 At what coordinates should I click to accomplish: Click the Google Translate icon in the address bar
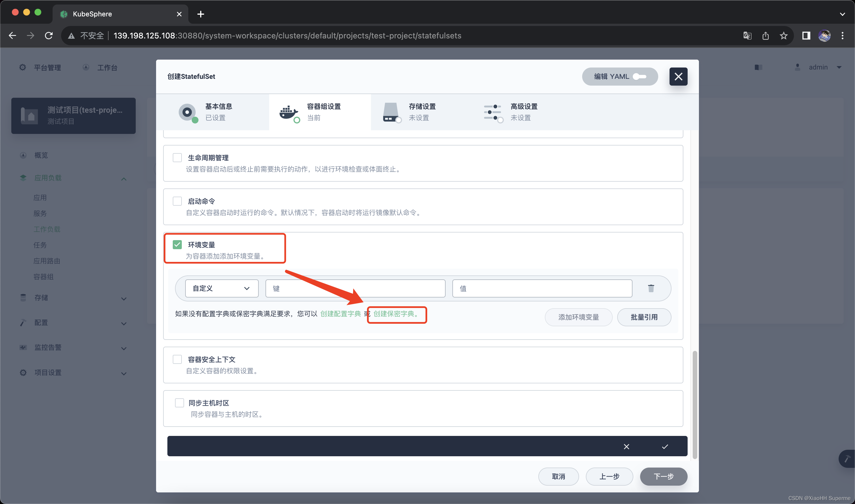tap(747, 36)
